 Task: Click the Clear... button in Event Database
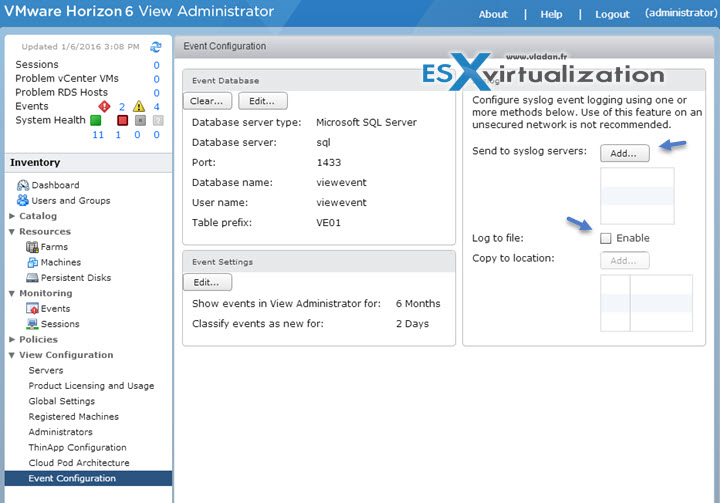[x=208, y=101]
